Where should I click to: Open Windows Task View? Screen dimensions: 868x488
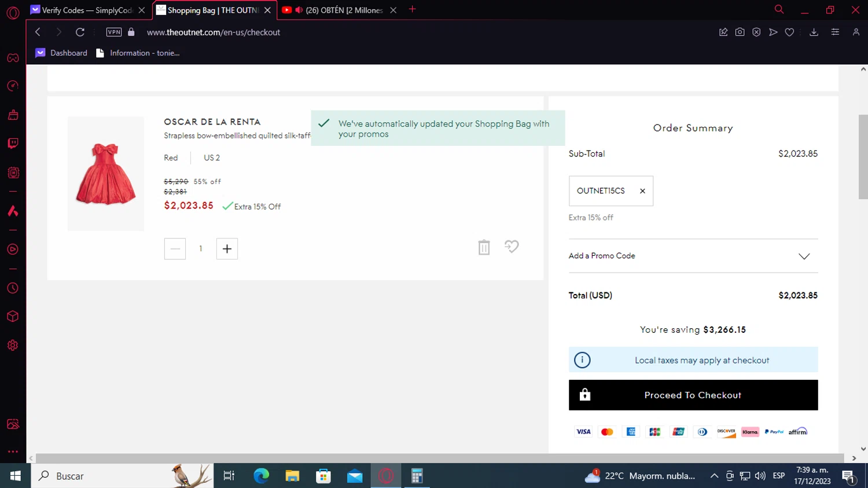(x=229, y=476)
